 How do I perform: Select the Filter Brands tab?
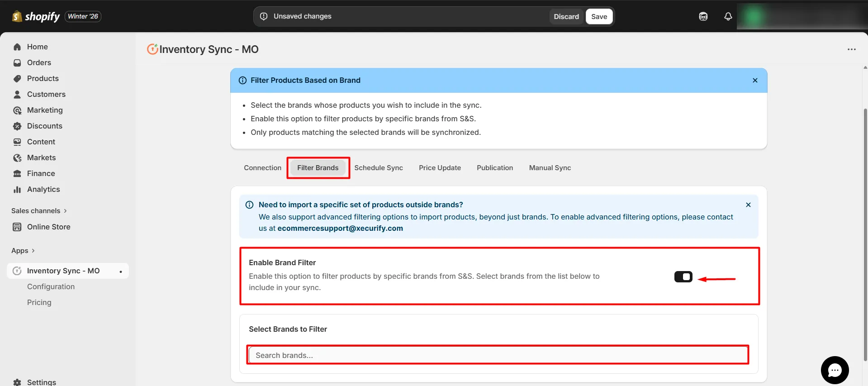[x=318, y=168]
